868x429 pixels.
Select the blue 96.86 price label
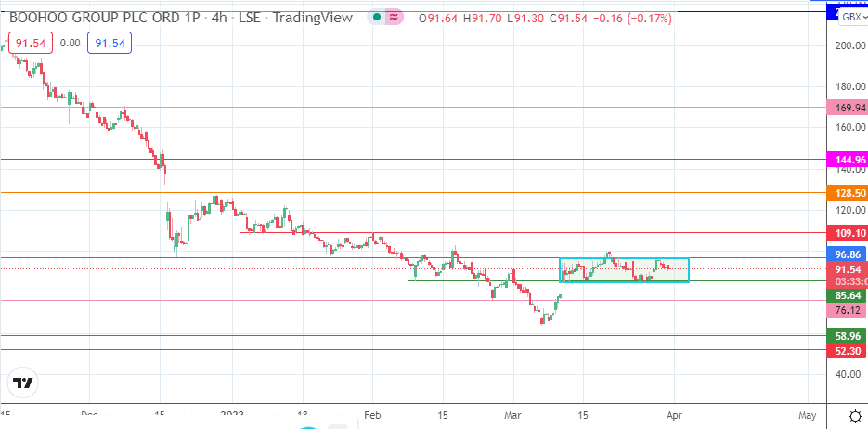[x=847, y=254]
